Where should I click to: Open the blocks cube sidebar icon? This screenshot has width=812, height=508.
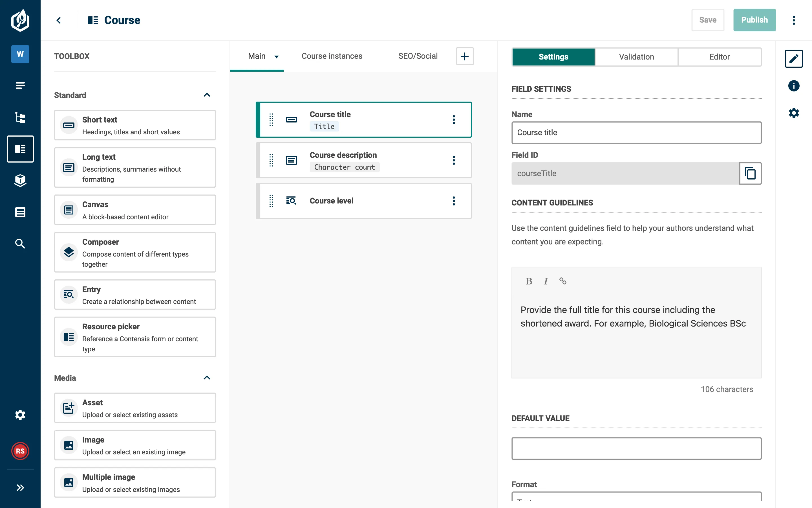20,180
